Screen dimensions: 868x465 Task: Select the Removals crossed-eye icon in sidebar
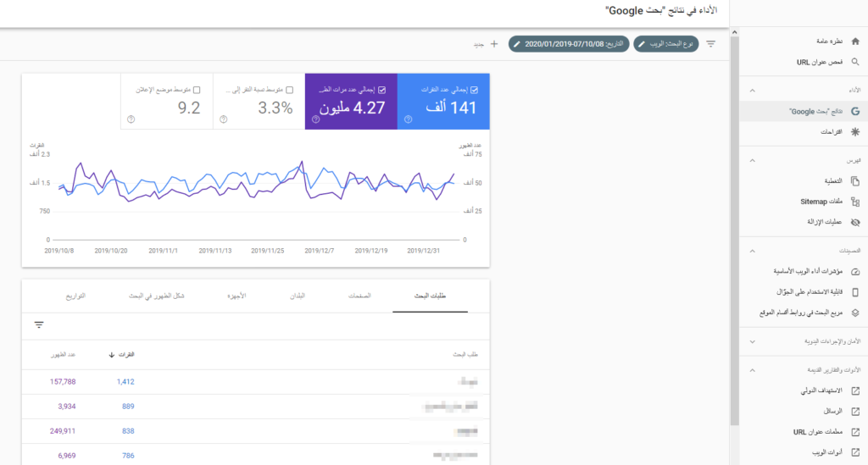tap(855, 222)
